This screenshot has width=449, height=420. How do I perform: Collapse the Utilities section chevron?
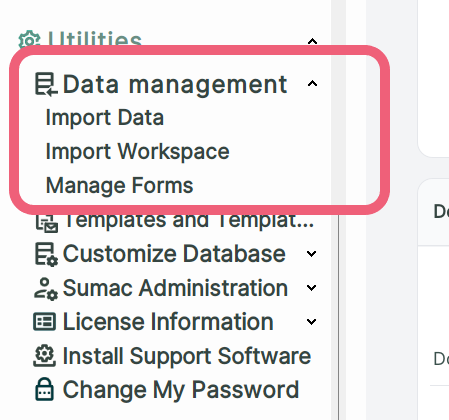(x=312, y=41)
